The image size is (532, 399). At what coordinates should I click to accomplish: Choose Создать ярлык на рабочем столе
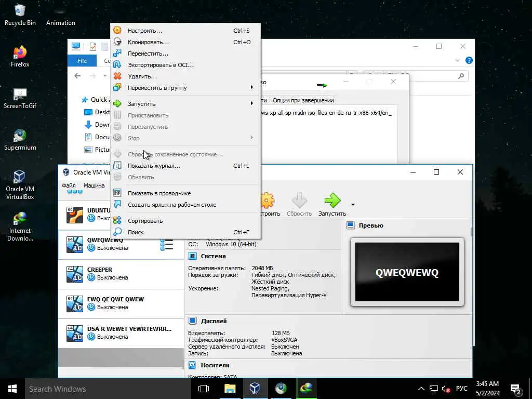coord(185,204)
